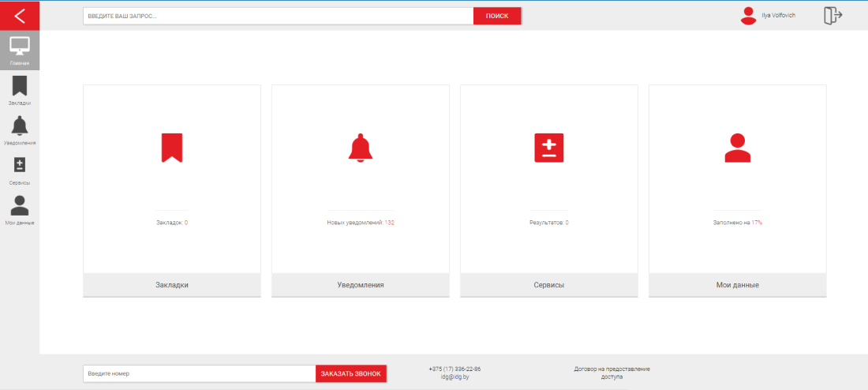Open Главная monitor icon in sidebar
868x390 pixels.
tap(20, 47)
